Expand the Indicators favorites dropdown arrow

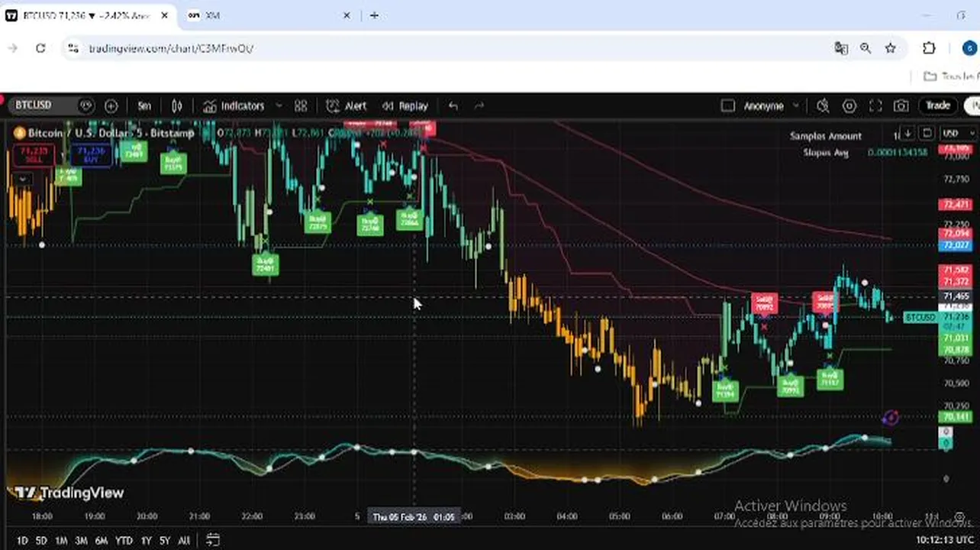[279, 105]
